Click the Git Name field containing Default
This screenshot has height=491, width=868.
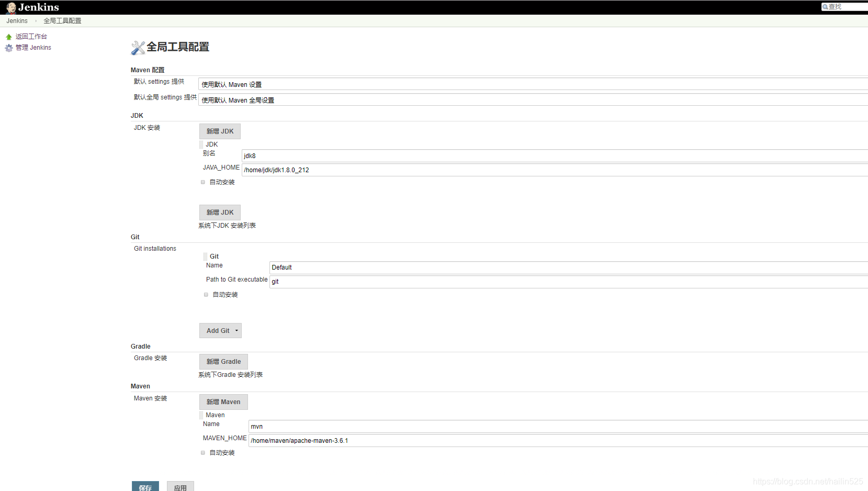[x=569, y=267]
